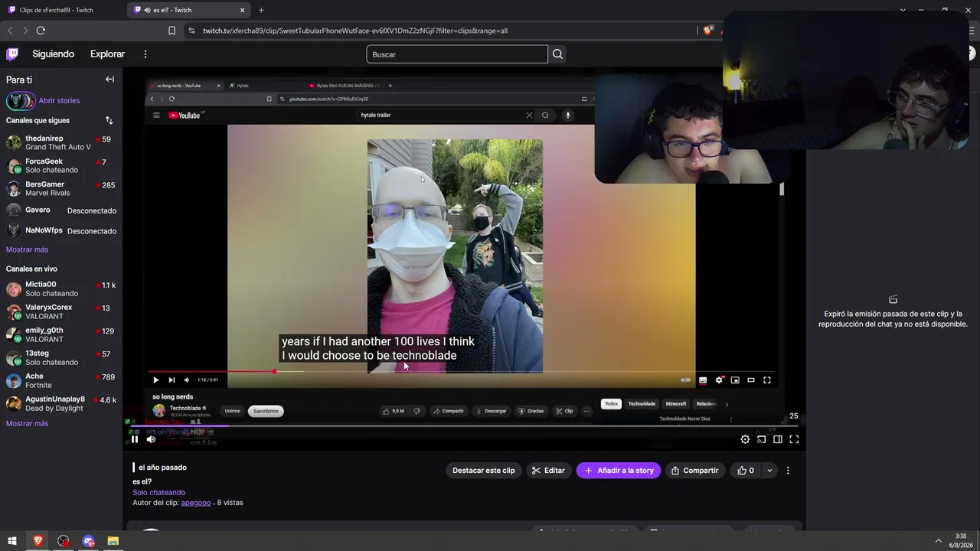980x551 pixels.
Task: Open thedanirep channel from sidebar
Action: [x=61, y=142]
